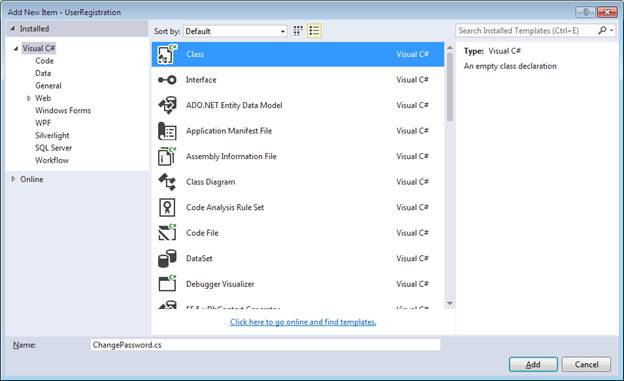Select the SQL Server category
This screenshot has height=381, width=624.
pyautogui.click(x=53, y=148)
